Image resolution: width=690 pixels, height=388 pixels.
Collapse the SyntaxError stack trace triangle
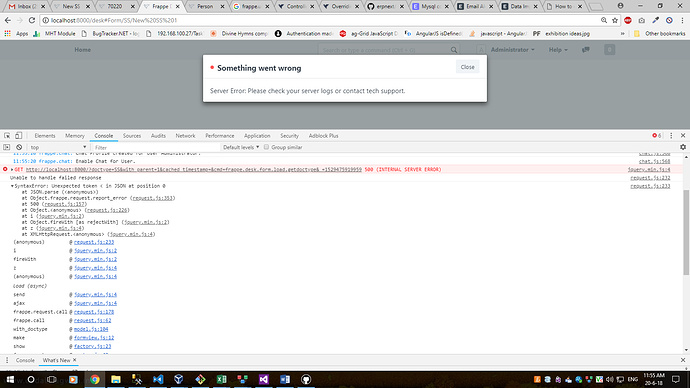click(12, 186)
